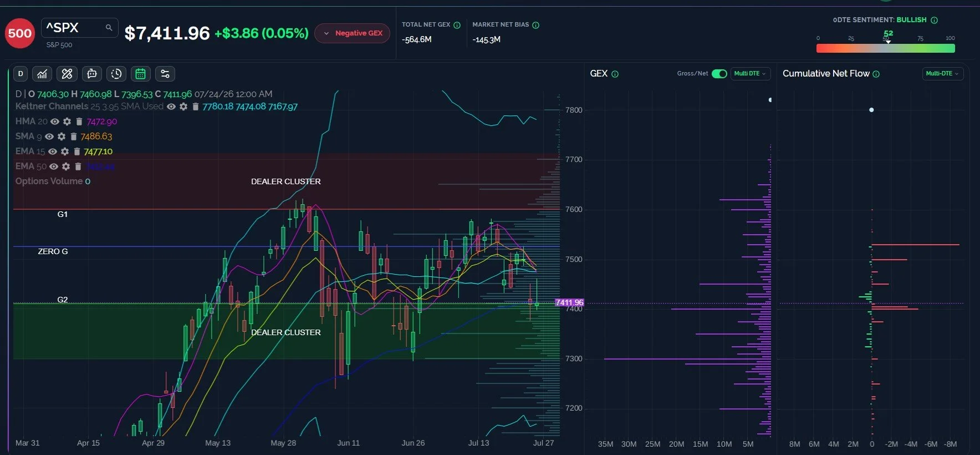This screenshot has width=980, height=455.
Task: Click the history clock toolbar icon
Action: coord(116,74)
